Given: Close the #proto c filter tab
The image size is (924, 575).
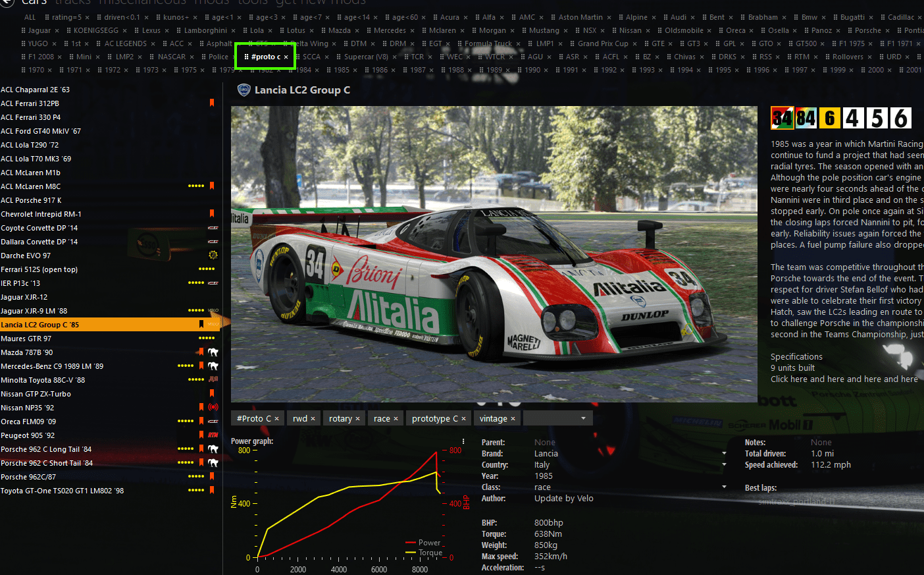Looking at the screenshot, I should coord(286,57).
